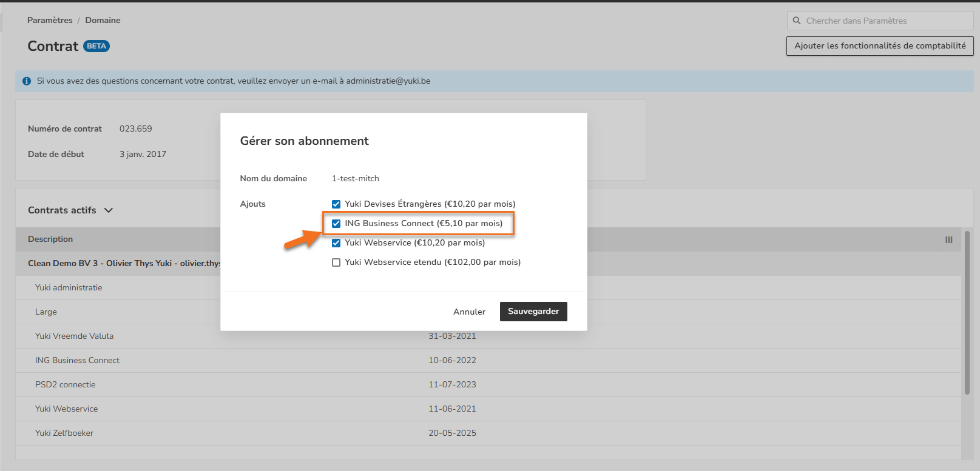Click the blue info icon in the banner
Screen dimensions: 980x471
click(x=27, y=81)
